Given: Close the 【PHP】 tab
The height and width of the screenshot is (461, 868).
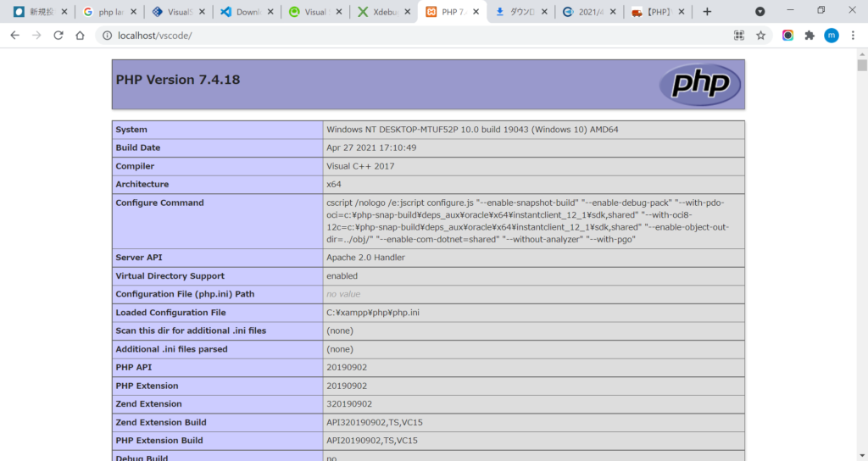Looking at the screenshot, I should click(x=682, y=12).
